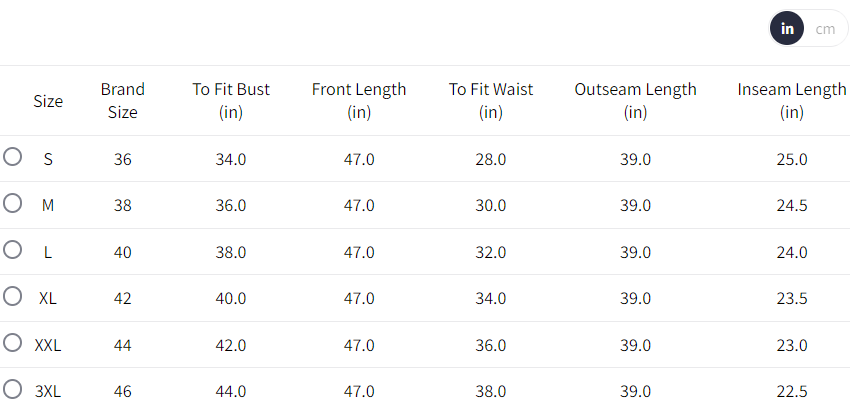The image size is (850, 407).
Task: Click bust value 42.0 in XXL row
Action: [x=231, y=345]
